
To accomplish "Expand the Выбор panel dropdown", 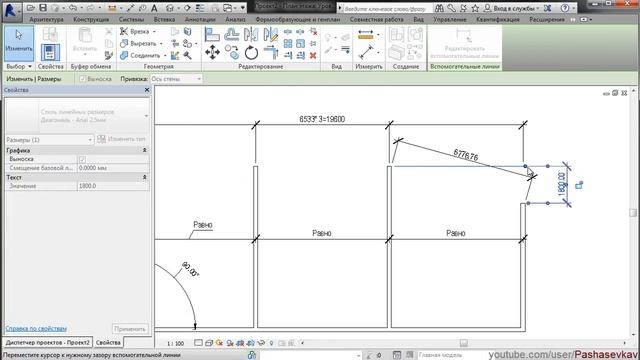I will pyautogui.click(x=29, y=67).
